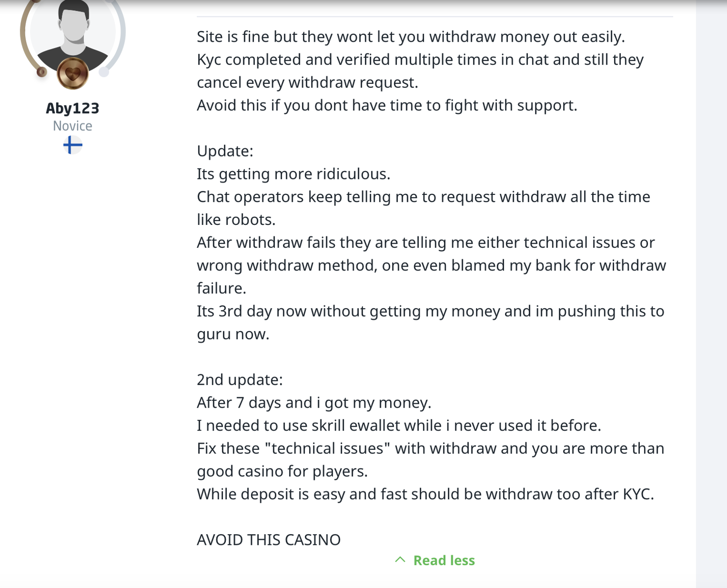The image size is (727, 588).
Task: Click the Finland flag icon
Action: point(73,145)
